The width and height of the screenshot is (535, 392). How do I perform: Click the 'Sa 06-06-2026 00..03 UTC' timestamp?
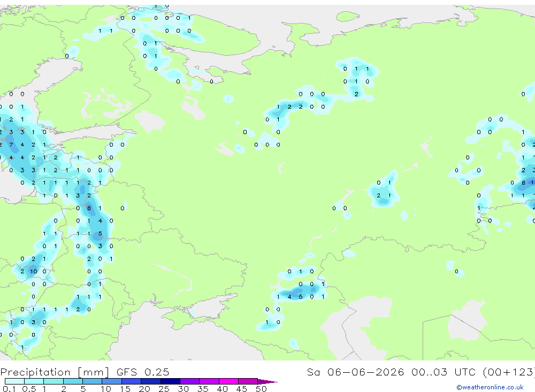coord(392,372)
